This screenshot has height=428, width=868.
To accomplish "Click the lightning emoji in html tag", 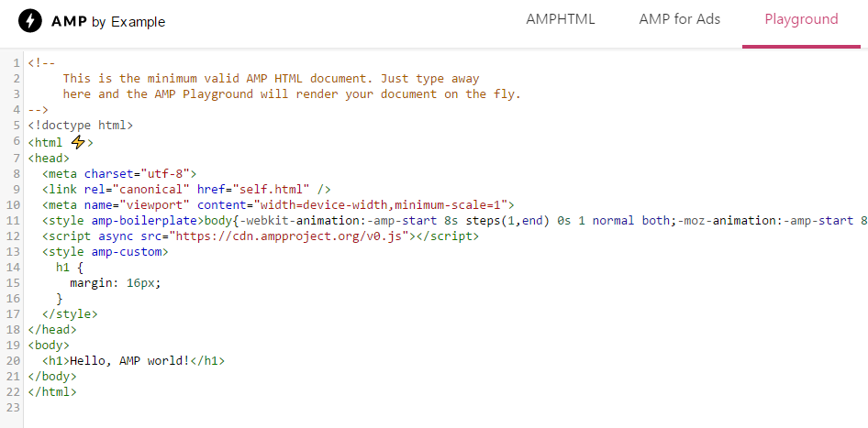I will click(x=78, y=142).
